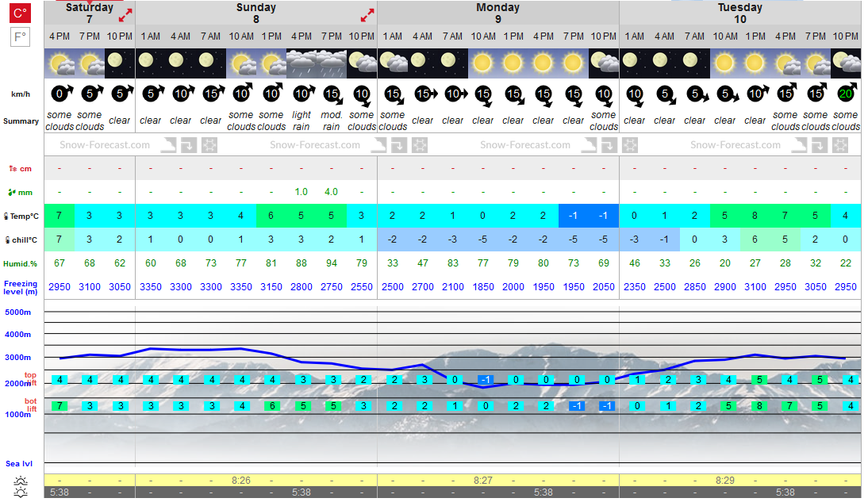Switch units to Celsius C° button
The height and width of the screenshot is (502, 868).
(20, 13)
